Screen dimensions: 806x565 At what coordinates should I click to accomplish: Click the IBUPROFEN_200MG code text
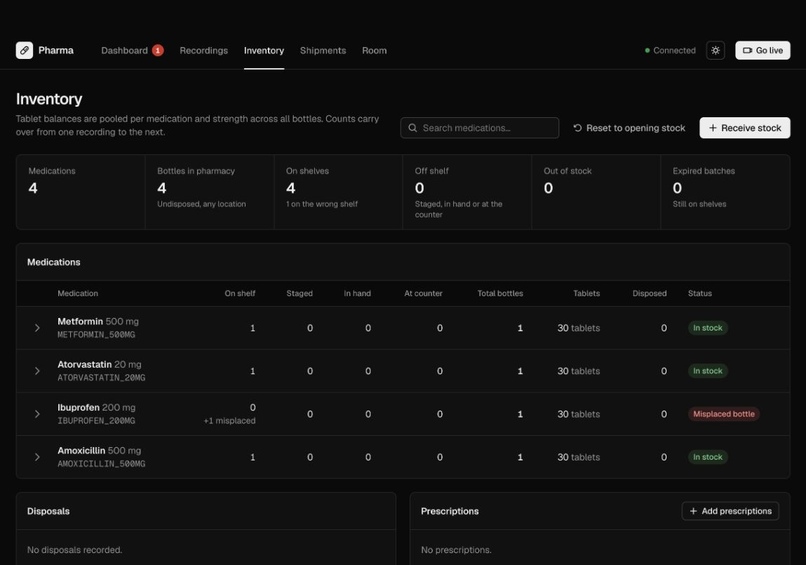[x=96, y=421]
